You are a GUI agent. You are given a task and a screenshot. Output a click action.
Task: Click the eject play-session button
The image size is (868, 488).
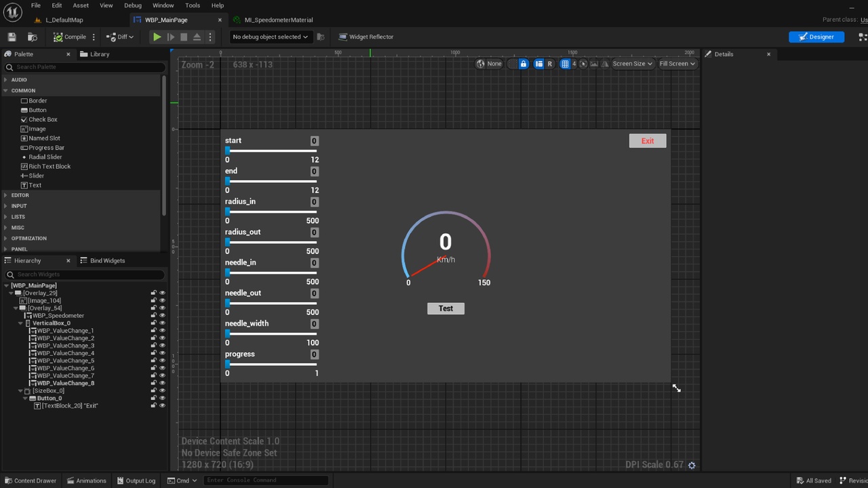197,37
